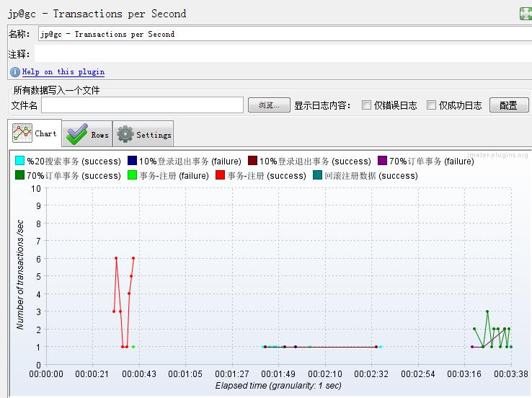Click the teal 回滚注册数据 success swatch

(x=318, y=175)
